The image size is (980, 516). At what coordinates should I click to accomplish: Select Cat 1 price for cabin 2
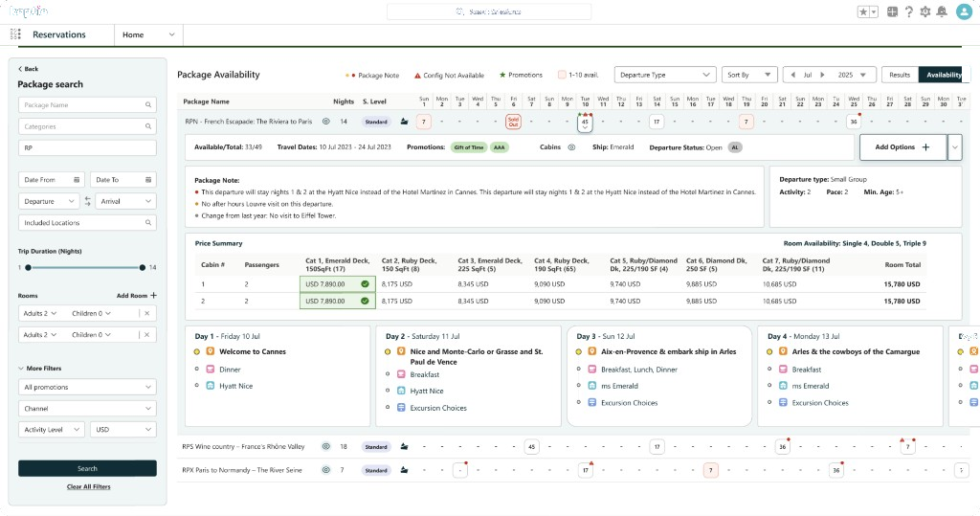coord(338,301)
